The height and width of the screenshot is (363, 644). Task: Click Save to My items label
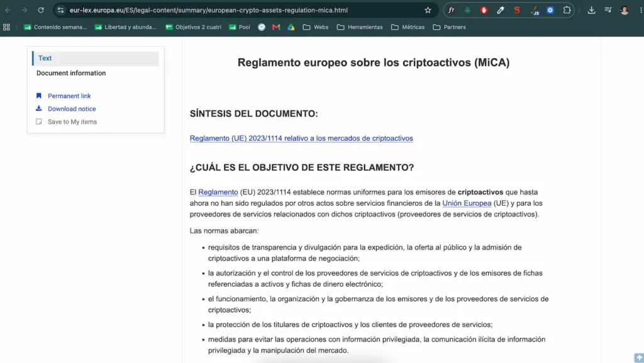pyautogui.click(x=72, y=121)
